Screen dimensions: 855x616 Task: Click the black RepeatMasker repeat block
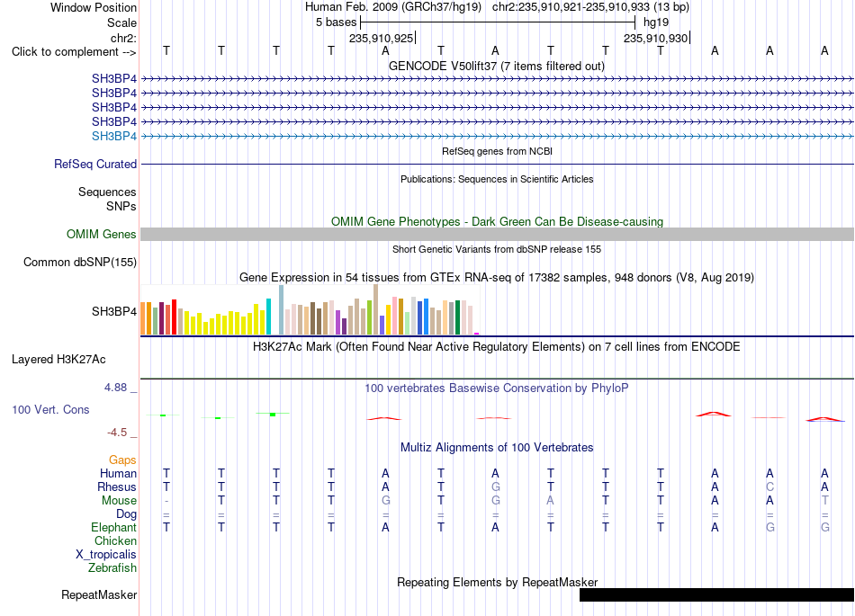[716, 594]
